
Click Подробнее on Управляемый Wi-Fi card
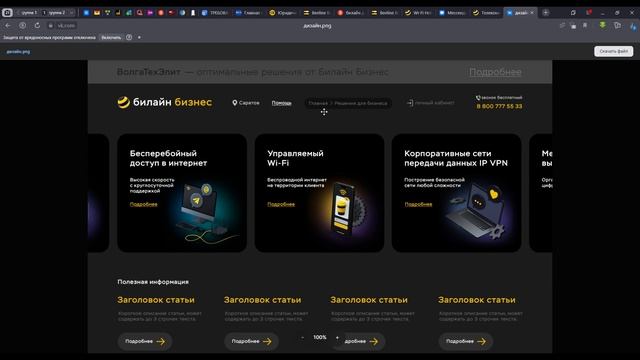pyautogui.click(x=281, y=204)
